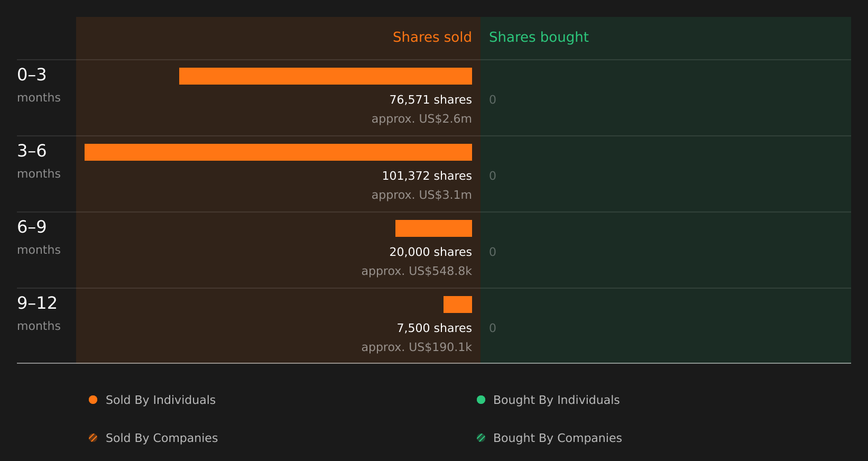Image resolution: width=868 pixels, height=461 pixels.
Task: Select the Sold By Individuals legend label
Action: tap(161, 400)
